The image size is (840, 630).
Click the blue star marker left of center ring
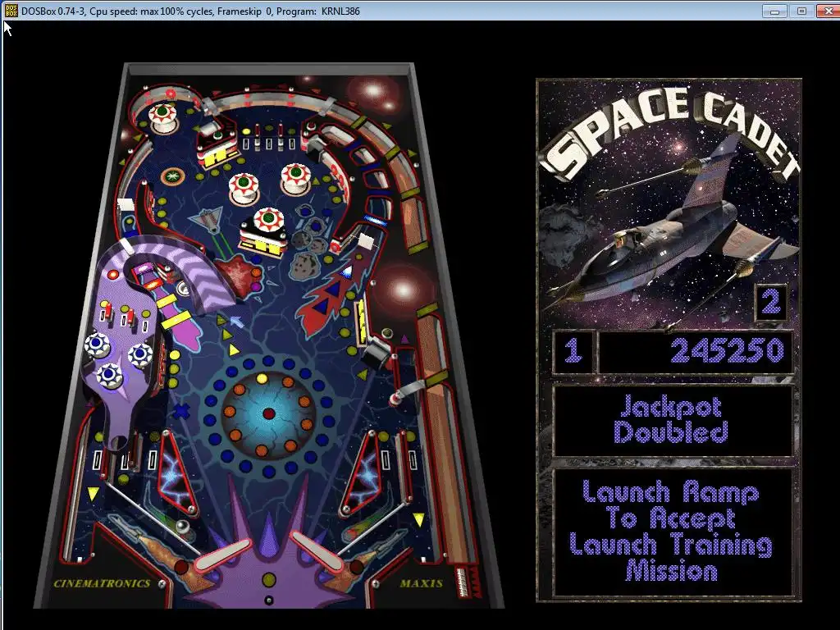[x=181, y=411]
